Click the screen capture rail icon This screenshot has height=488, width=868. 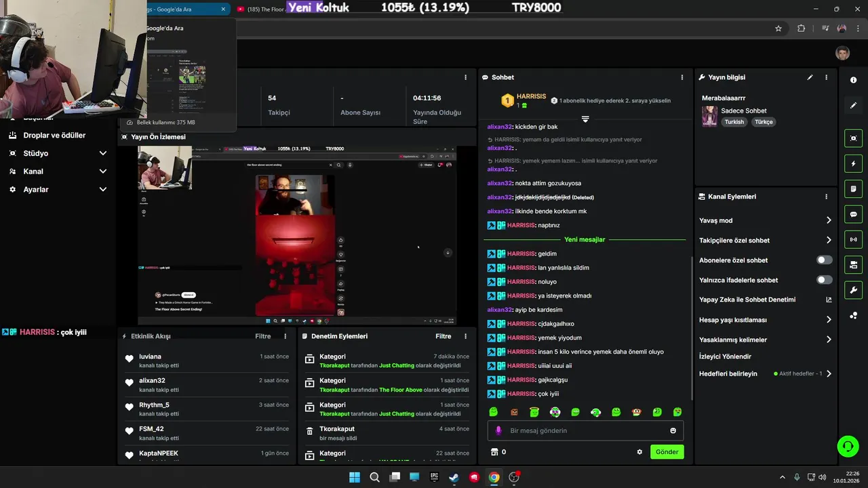coord(853,138)
